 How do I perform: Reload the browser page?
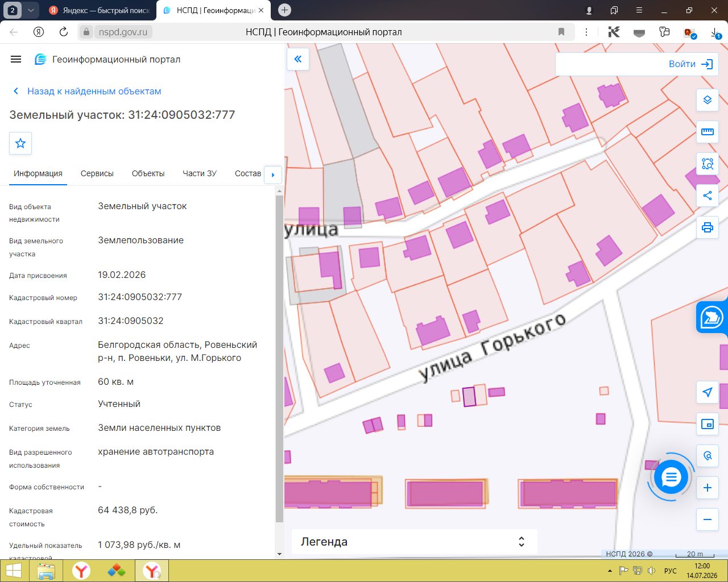click(64, 32)
